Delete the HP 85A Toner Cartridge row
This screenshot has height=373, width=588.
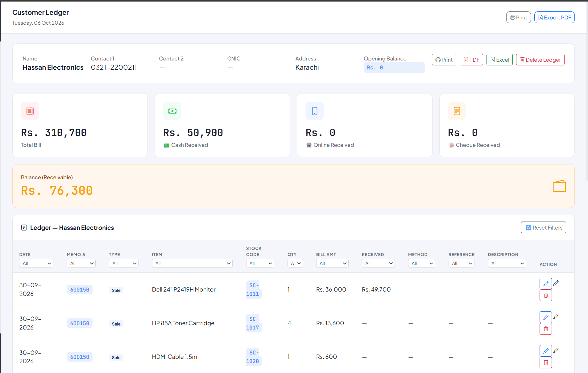point(545,329)
